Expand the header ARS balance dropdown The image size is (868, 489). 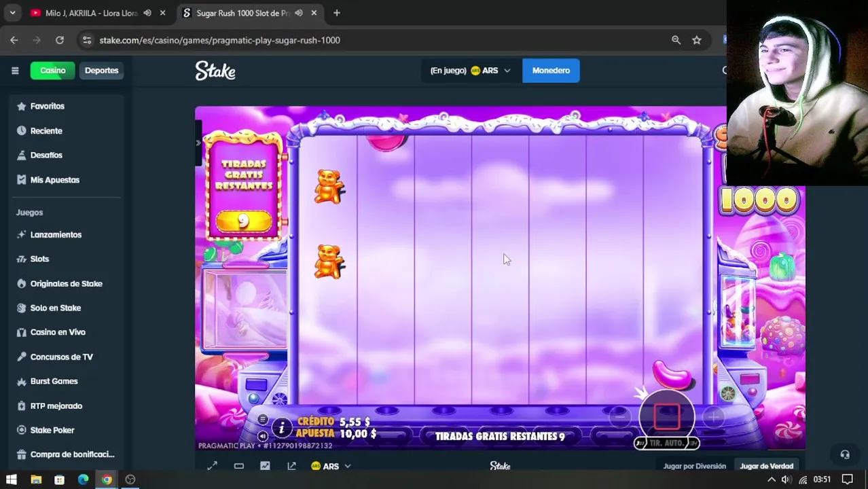(470, 71)
